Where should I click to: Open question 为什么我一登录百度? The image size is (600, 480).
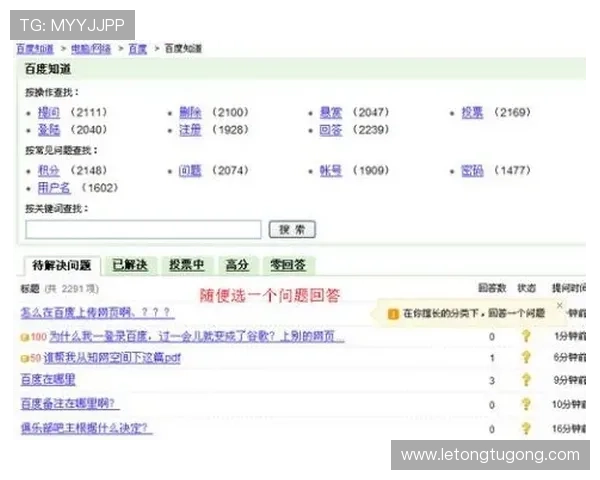click(x=197, y=336)
